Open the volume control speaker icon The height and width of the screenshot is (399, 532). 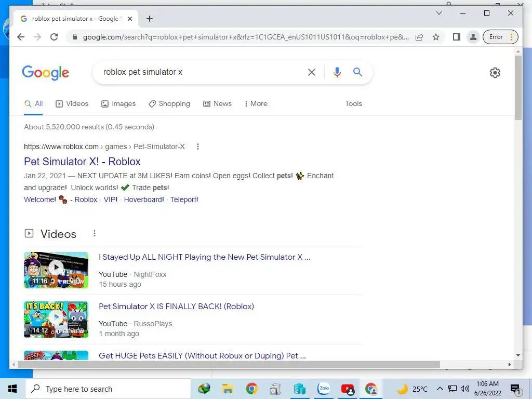point(465,389)
